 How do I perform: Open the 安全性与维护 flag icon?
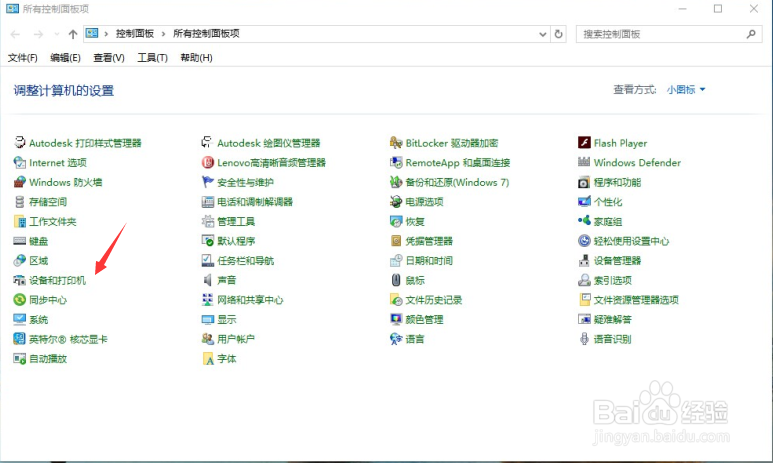point(208,182)
